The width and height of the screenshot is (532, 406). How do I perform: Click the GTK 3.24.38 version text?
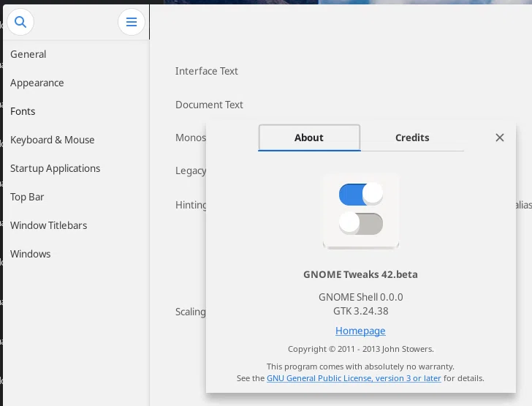tap(361, 311)
